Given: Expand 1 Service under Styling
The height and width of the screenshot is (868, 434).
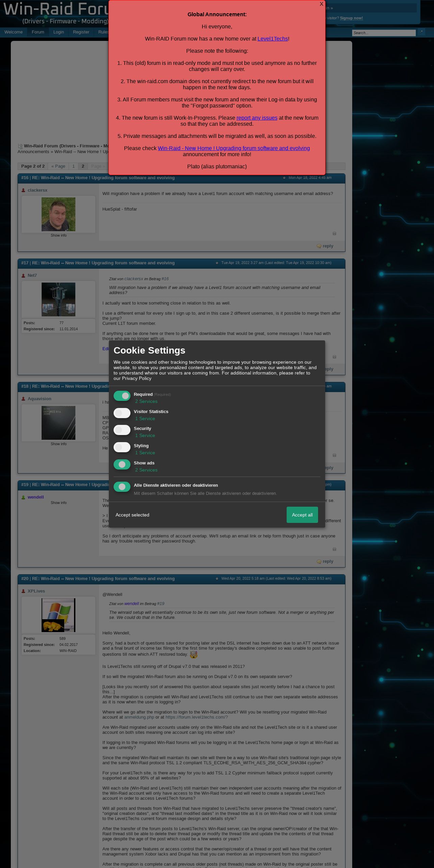Looking at the screenshot, I should 145,453.
